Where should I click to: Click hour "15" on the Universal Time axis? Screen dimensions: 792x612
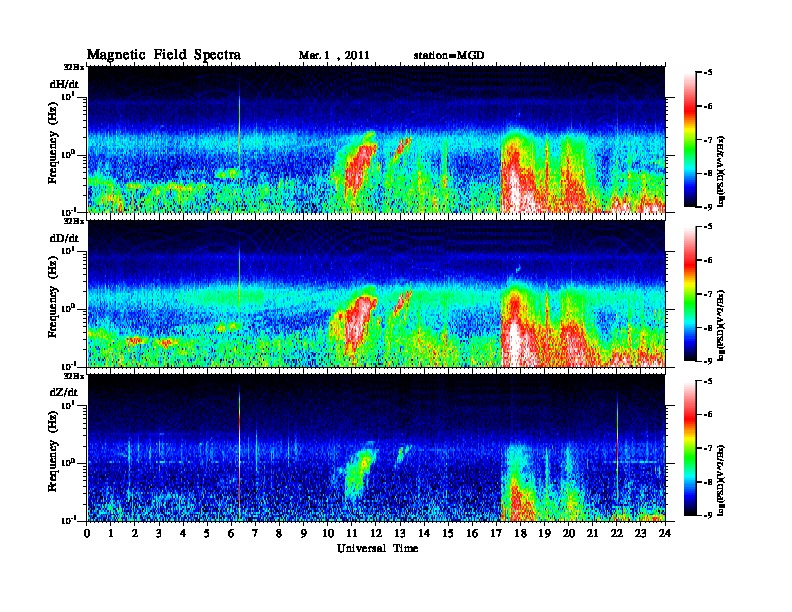coord(449,533)
